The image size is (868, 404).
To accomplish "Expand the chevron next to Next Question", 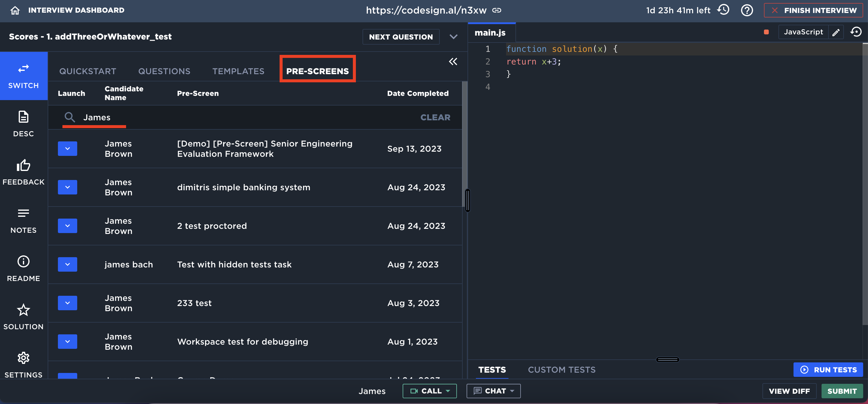I will [x=454, y=37].
